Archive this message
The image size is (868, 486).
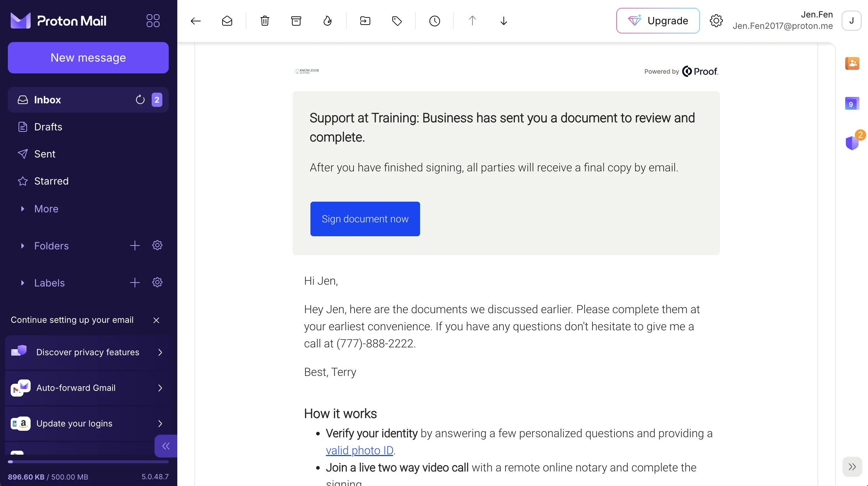click(x=296, y=21)
